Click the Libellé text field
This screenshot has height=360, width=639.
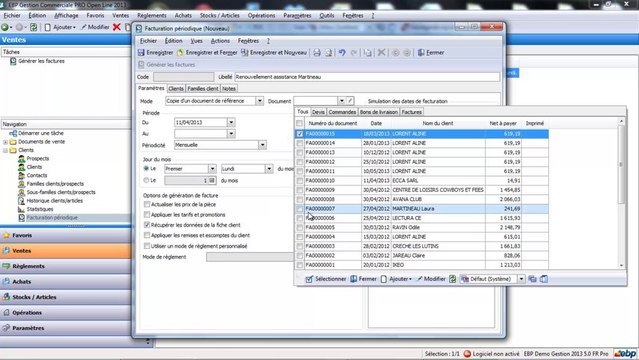click(367, 77)
